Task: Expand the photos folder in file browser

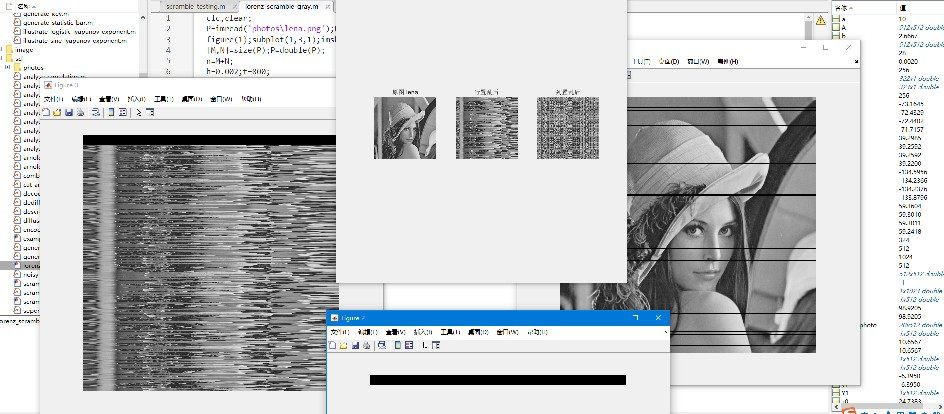Action: click(8, 67)
